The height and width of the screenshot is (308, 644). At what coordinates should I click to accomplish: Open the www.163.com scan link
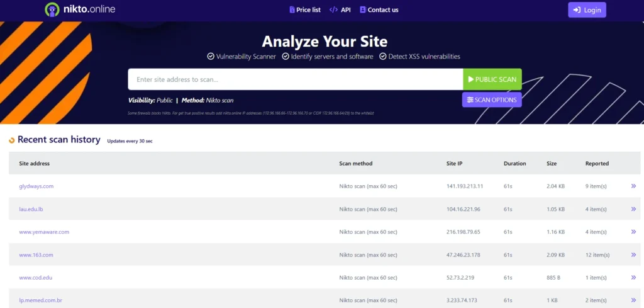(x=36, y=255)
